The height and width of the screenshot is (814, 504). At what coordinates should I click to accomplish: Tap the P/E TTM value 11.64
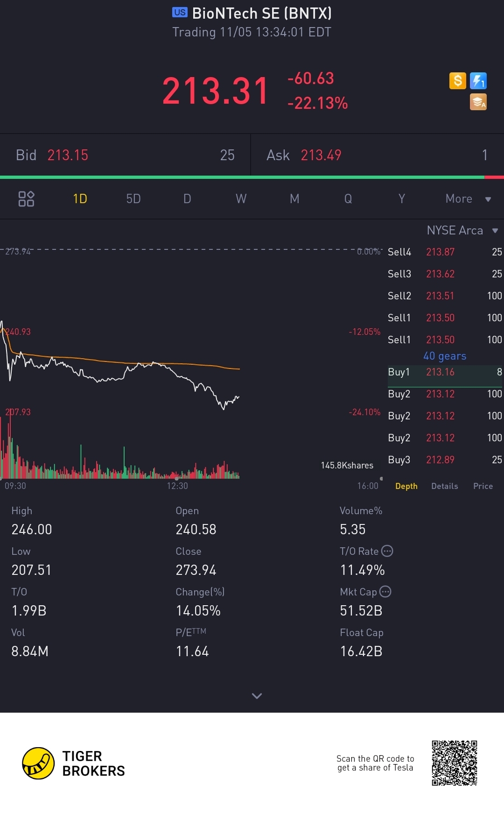192,651
